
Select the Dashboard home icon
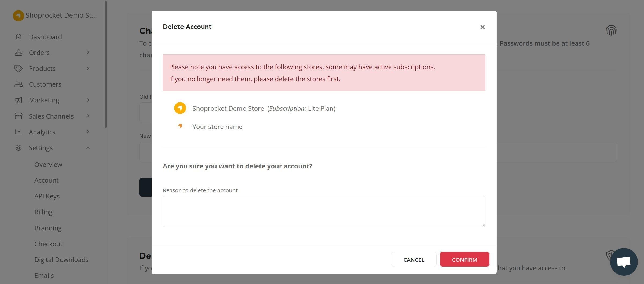pyautogui.click(x=18, y=36)
